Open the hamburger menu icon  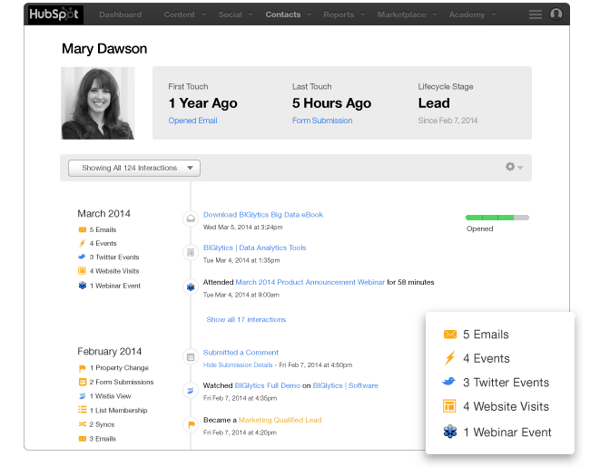(x=535, y=14)
